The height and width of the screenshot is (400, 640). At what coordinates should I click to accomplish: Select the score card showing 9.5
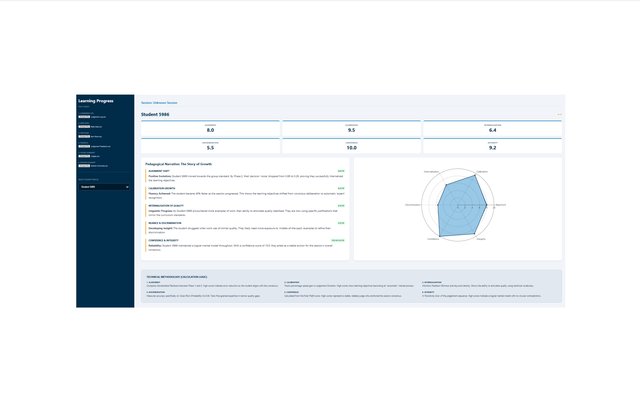[351, 129]
